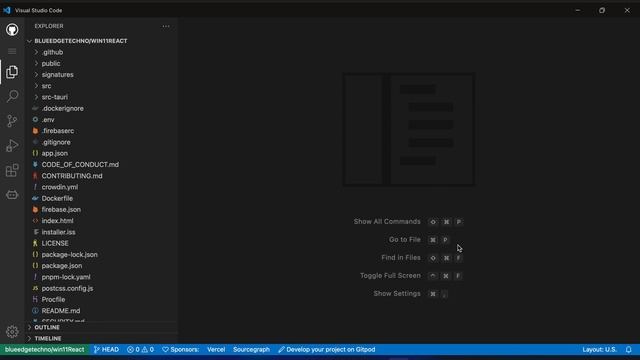640x360 pixels.
Task: Open CODE_OF_CONDUCT.md
Action: [x=101, y=164]
